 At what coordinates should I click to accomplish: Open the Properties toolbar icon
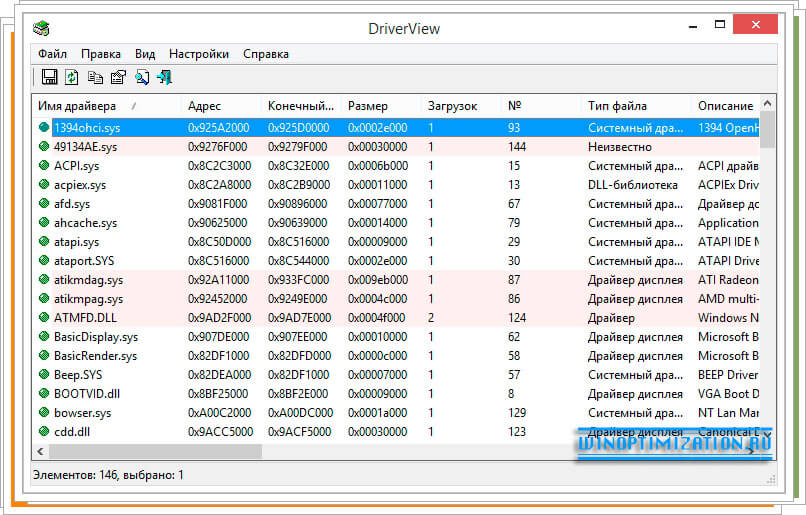click(x=118, y=77)
